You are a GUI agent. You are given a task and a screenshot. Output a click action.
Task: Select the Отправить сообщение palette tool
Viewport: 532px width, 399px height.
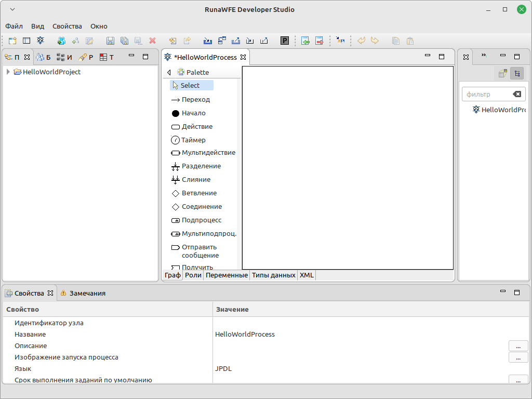click(195, 251)
